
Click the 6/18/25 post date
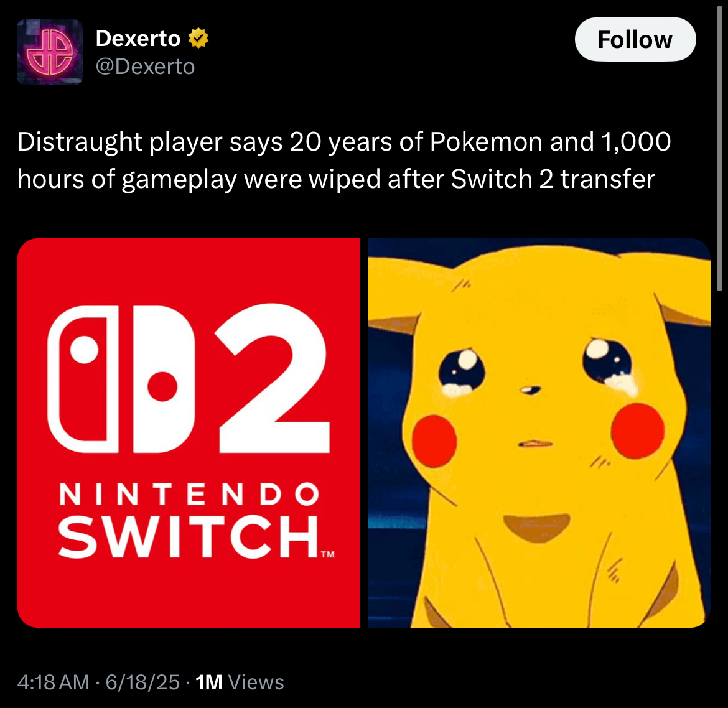pyautogui.click(x=142, y=682)
